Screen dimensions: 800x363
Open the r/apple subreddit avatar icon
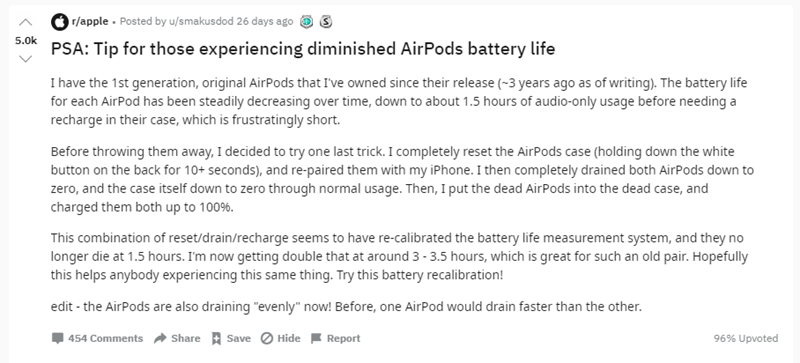pos(59,21)
